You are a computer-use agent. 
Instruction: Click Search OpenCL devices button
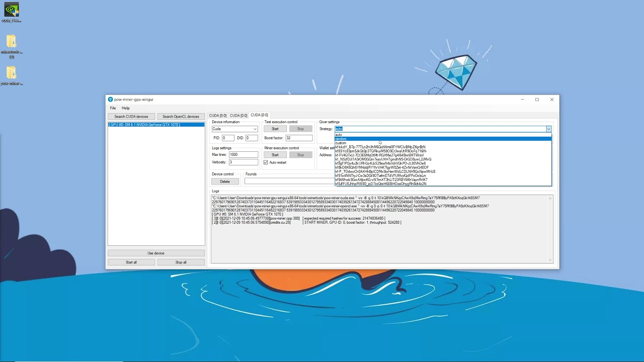tap(181, 117)
